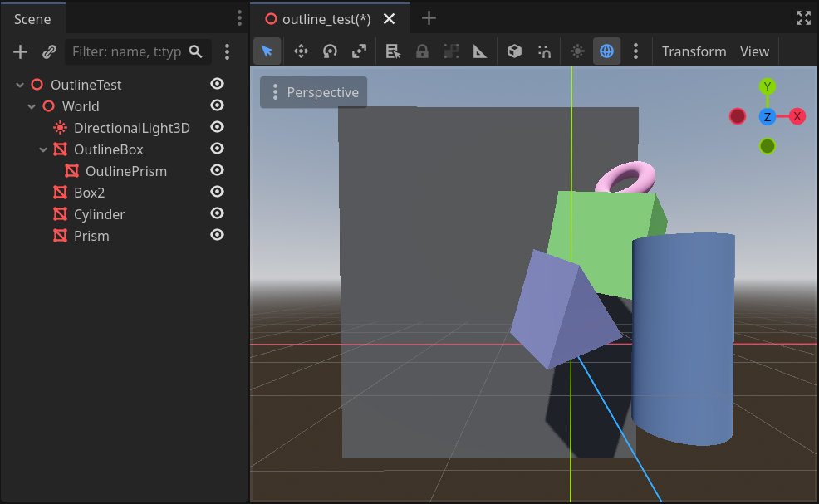
Task: Select the OutlineTest node
Action: pyautogui.click(x=86, y=85)
